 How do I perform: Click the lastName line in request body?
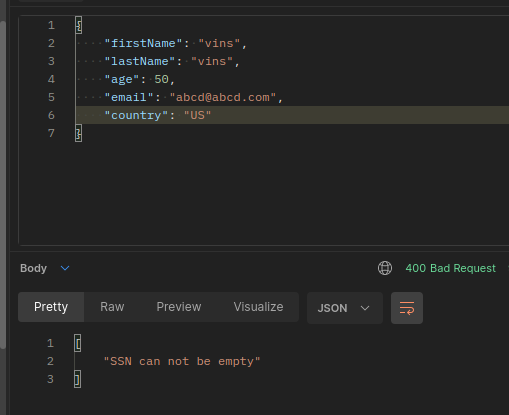(x=292, y=61)
